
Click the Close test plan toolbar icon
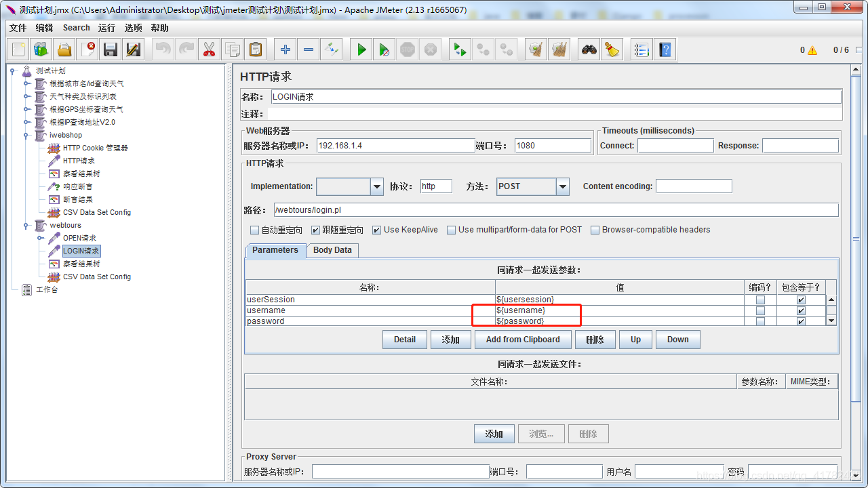(x=87, y=49)
